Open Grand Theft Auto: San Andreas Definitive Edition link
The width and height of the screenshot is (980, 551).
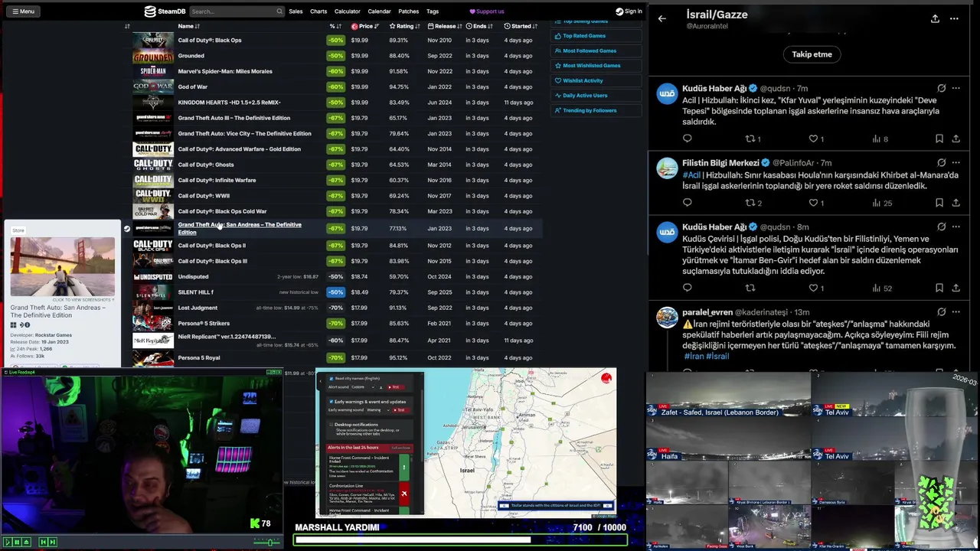(x=240, y=228)
